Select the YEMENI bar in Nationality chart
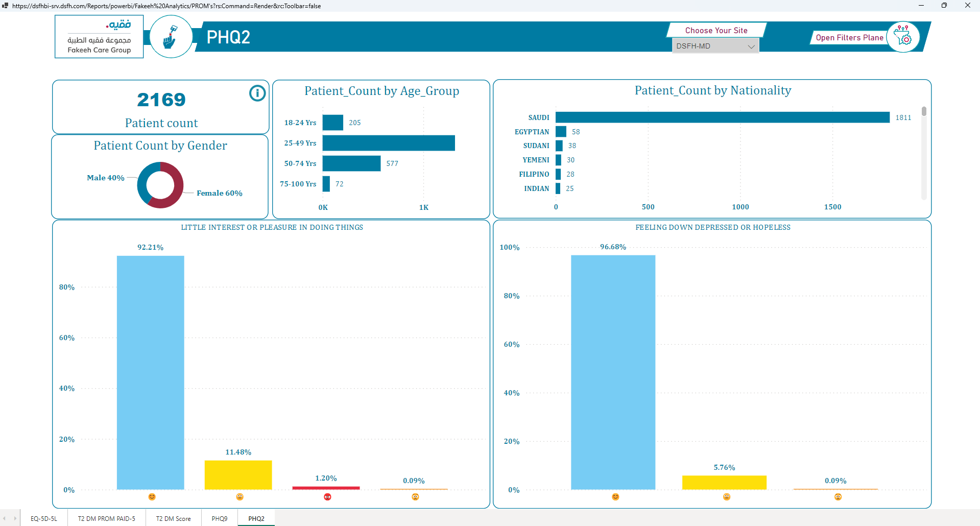The width and height of the screenshot is (980, 526). coord(558,160)
